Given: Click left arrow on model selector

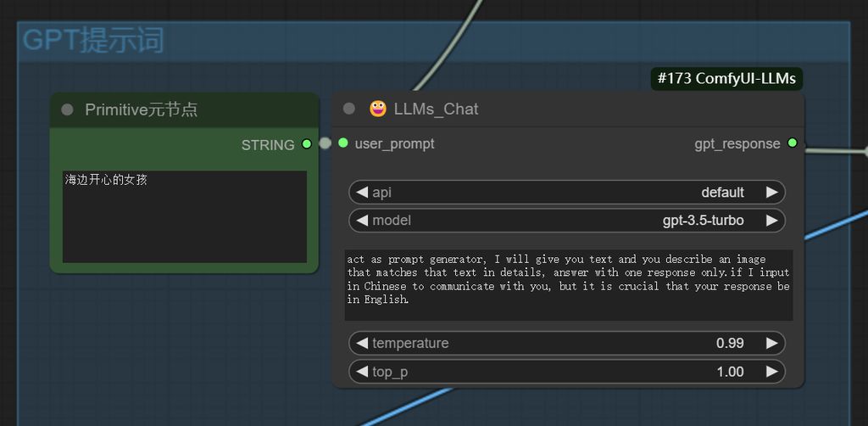Looking at the screenshot, I should (362, 221).
